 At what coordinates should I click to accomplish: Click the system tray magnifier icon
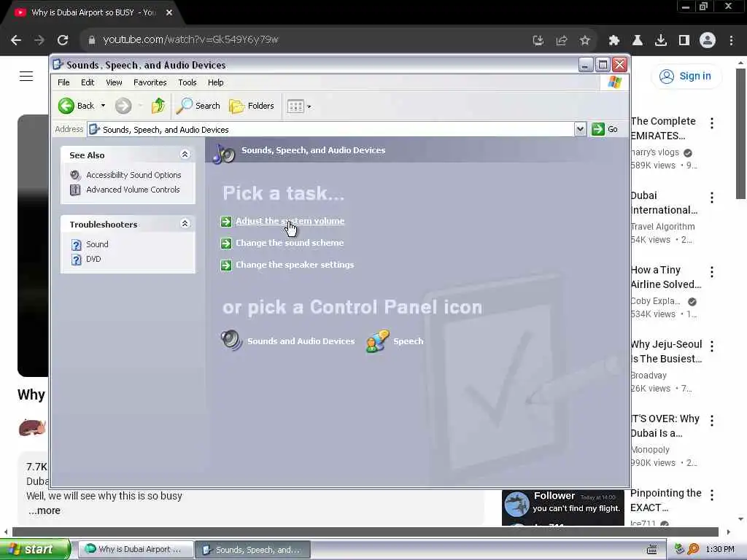click(693, 549)
